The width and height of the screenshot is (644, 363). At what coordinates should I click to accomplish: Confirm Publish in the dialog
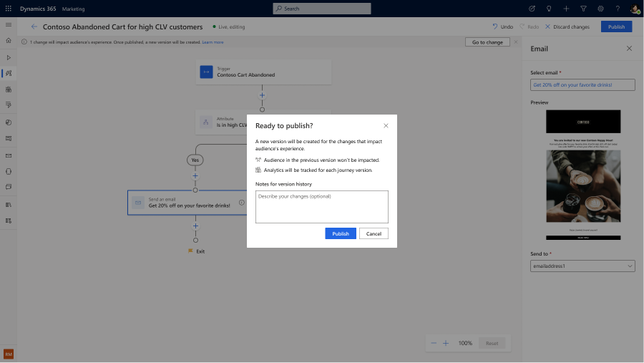pyautogui.click(x=341, y=233)
